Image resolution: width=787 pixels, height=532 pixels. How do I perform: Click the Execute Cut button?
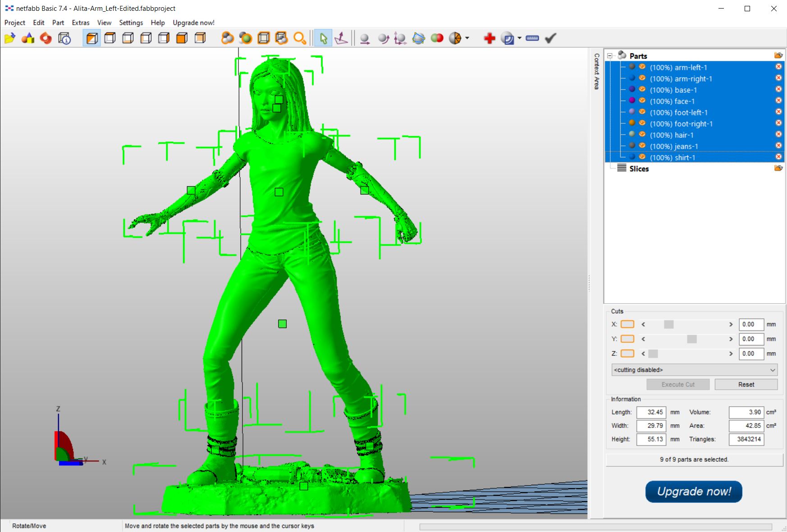click(678, 384)
